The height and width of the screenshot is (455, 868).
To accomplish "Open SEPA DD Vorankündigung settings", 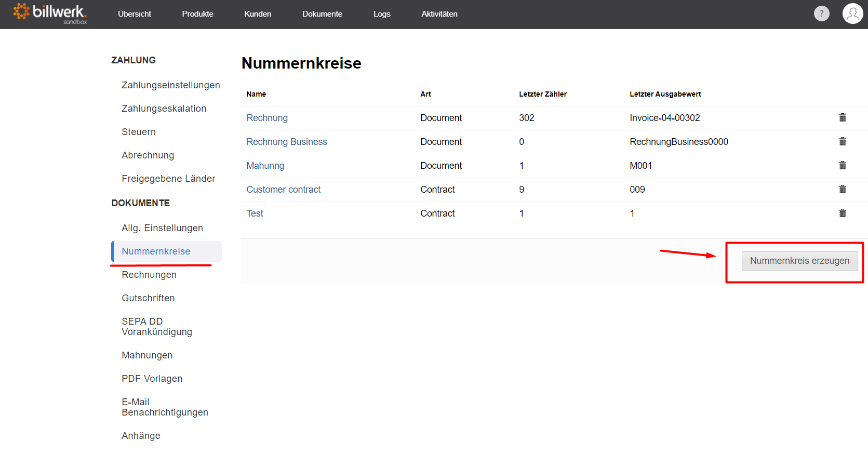I will [x=157, y=327].
